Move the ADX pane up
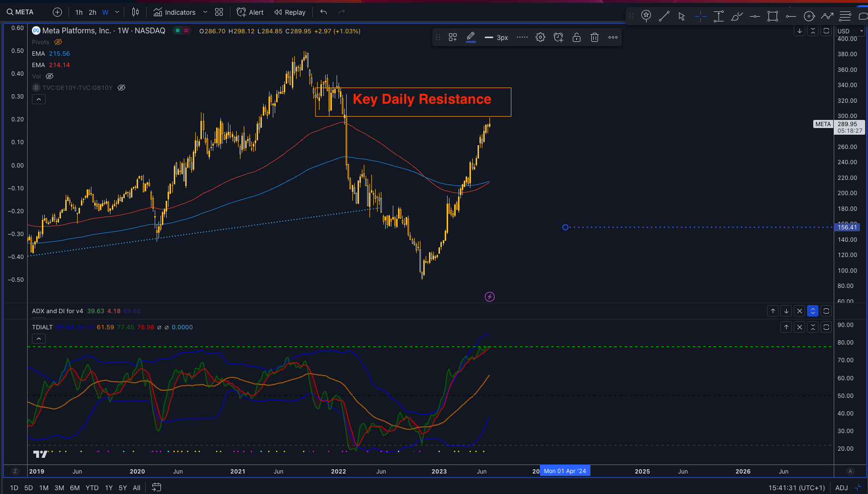This screenshot has width=868, height=494. point(773,311)
